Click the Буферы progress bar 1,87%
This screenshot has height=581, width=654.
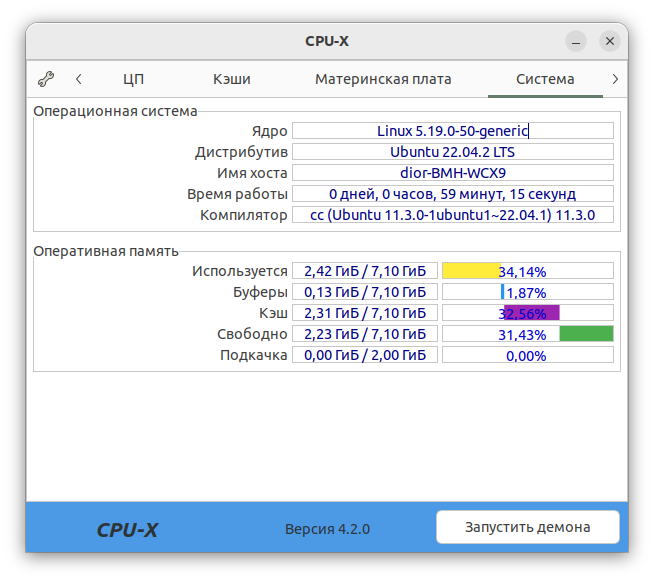pyautogui.click(x=528, y=292)
